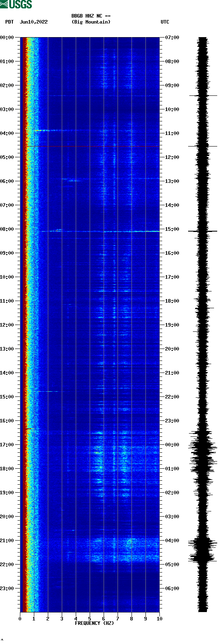Click the 13:00 PDT label on left axis
Screen dimensions: 220x644
pos(7,349)
